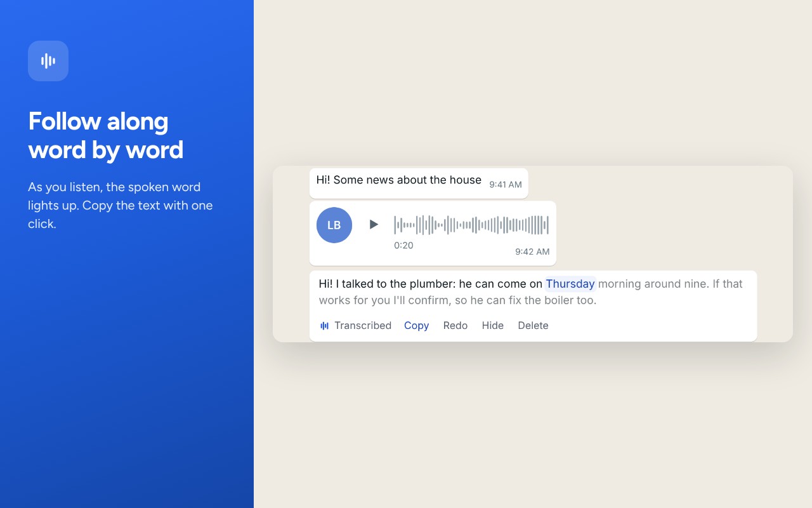Play the voice message
The image size is (812, 508).
point(374,224)
